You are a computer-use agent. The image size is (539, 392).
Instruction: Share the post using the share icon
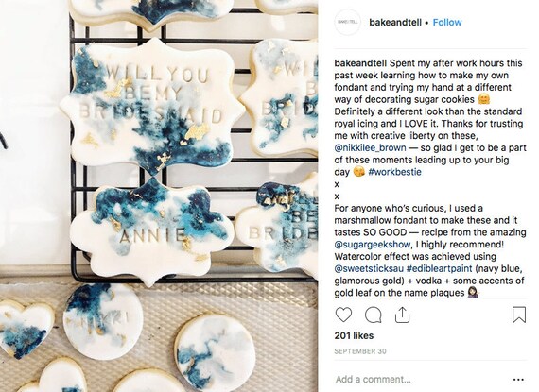[402, 315]
